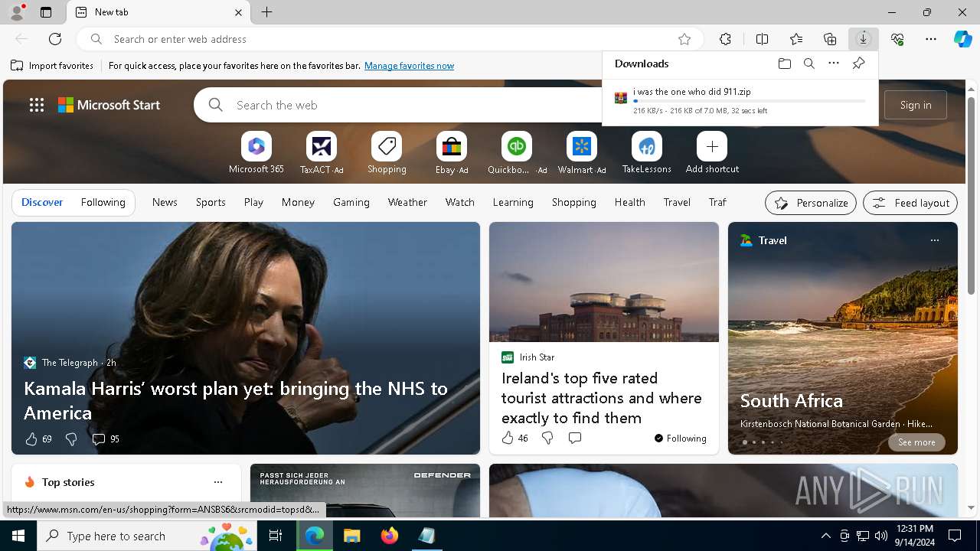Click the Microsoft Start logo
Screen dimensions: 980x551
[109, 105]
